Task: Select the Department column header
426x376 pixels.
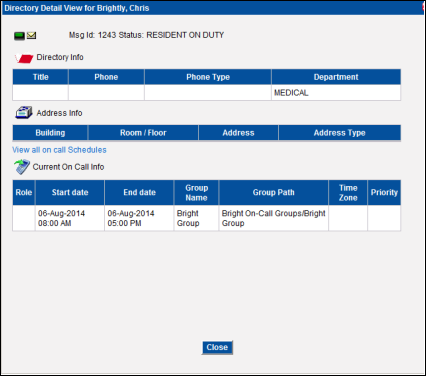Action: 336,77
